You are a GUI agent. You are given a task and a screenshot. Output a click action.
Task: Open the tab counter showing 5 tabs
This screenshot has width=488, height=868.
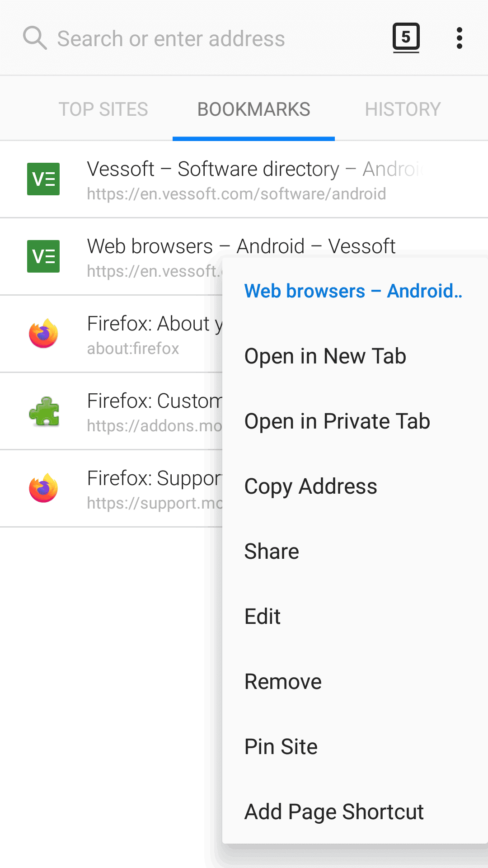point(406,38)
